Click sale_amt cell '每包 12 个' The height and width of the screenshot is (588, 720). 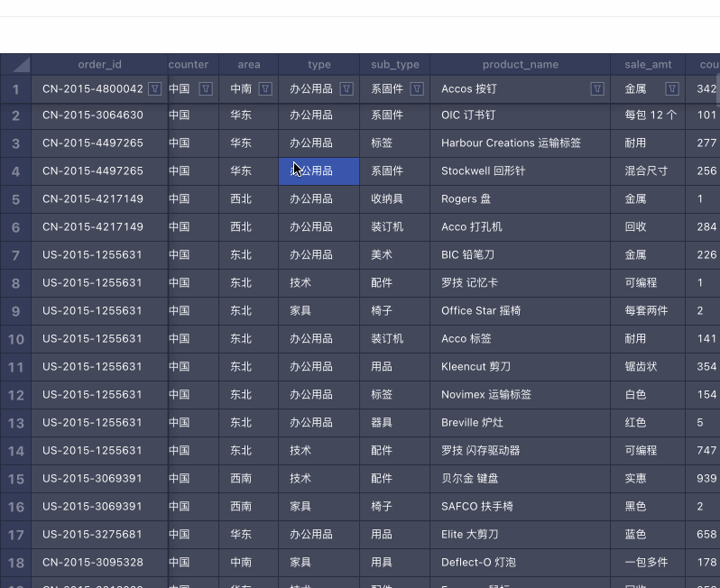pos(648,115)
